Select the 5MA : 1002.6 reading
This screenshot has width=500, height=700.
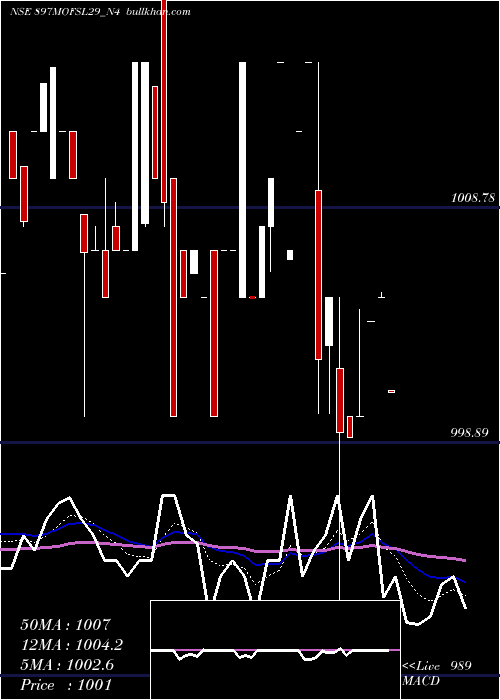pyautogui.click(x=67, y=665)
